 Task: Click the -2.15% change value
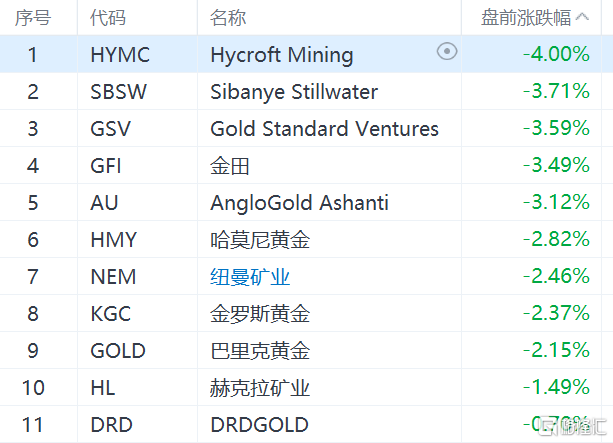[x=556, y=350]
